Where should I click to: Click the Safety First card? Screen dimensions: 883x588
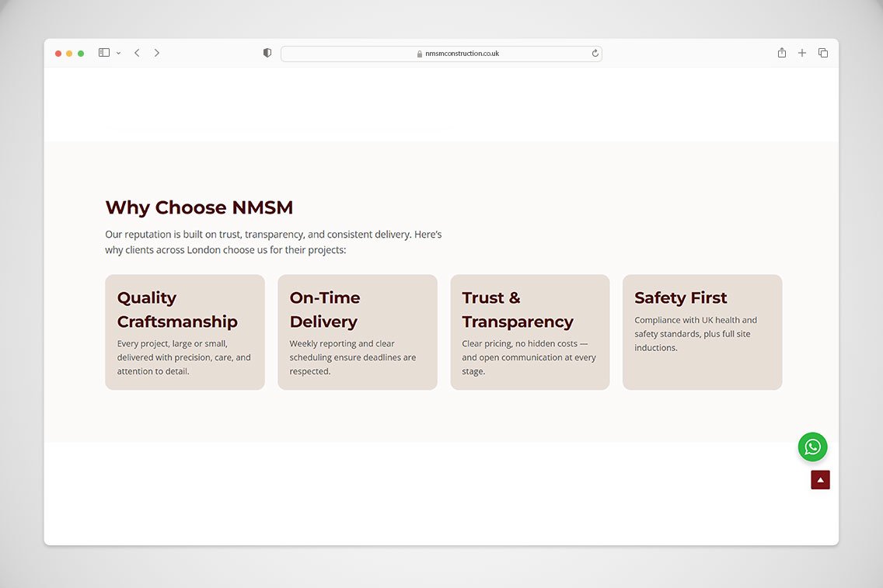pyautogui.click(x=702, y=332)
